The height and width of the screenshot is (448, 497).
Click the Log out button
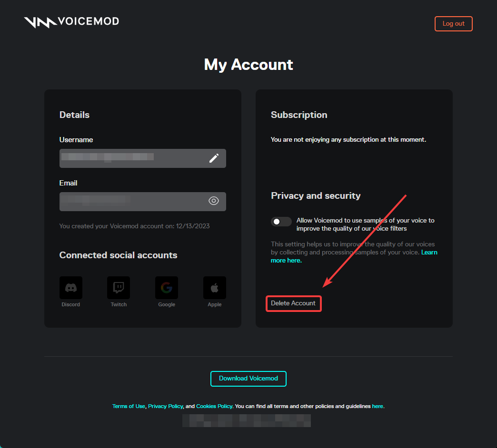click(453, 24)
